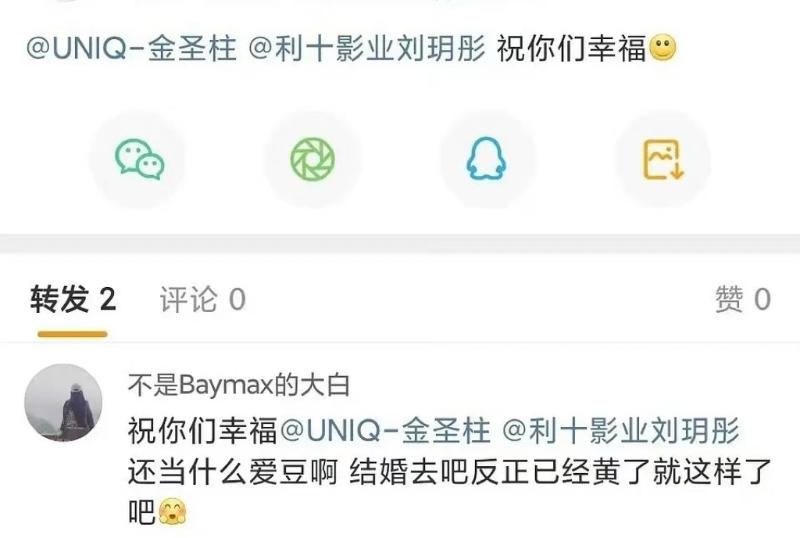Open the 转发 2 tab
The image size is (800, 538).
(73, 299)
